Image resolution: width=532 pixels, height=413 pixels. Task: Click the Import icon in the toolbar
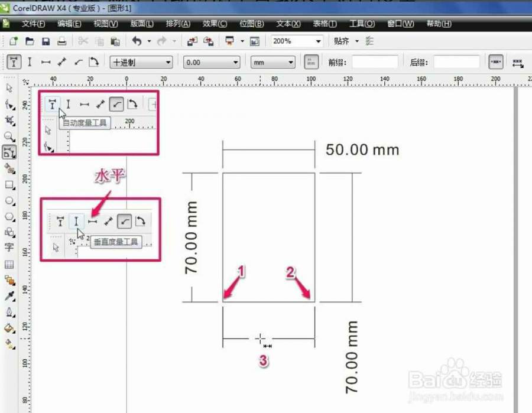(x=192, y=41)
